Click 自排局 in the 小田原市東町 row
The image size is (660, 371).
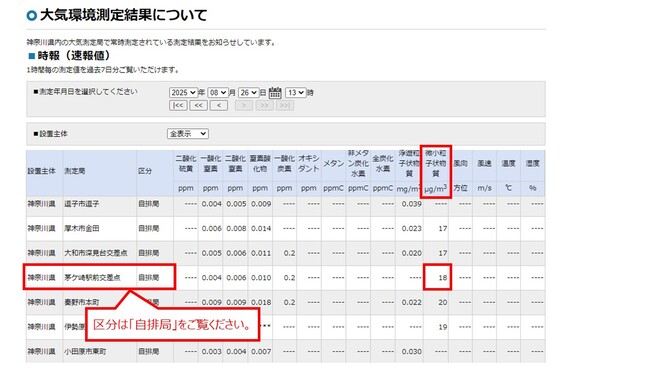coord(149,352)
